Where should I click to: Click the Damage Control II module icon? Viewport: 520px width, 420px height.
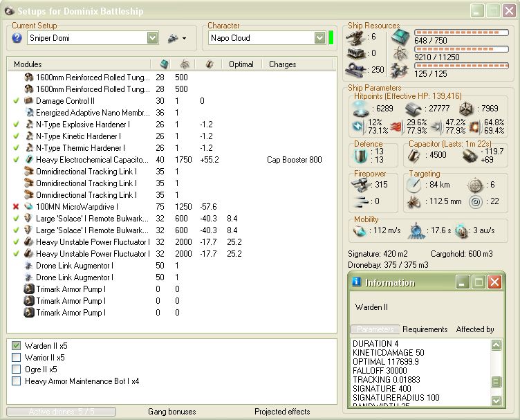(29, 101)
